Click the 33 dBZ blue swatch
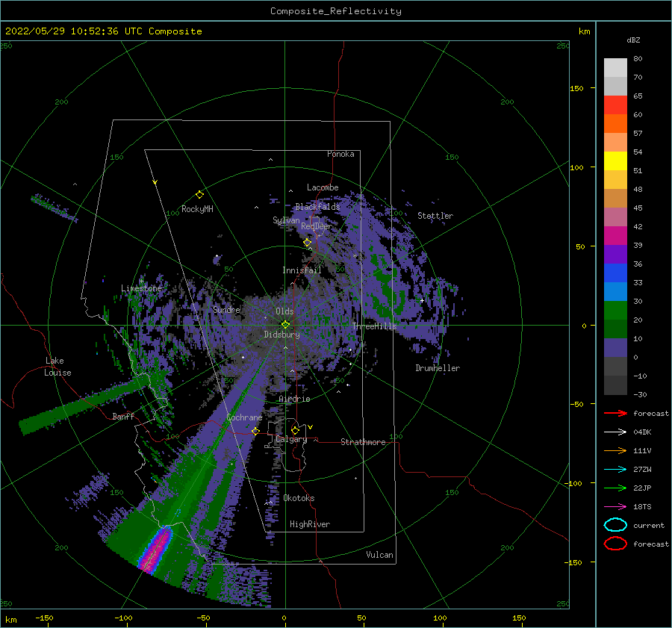This screenshot has width=672, height=628. 615,291
